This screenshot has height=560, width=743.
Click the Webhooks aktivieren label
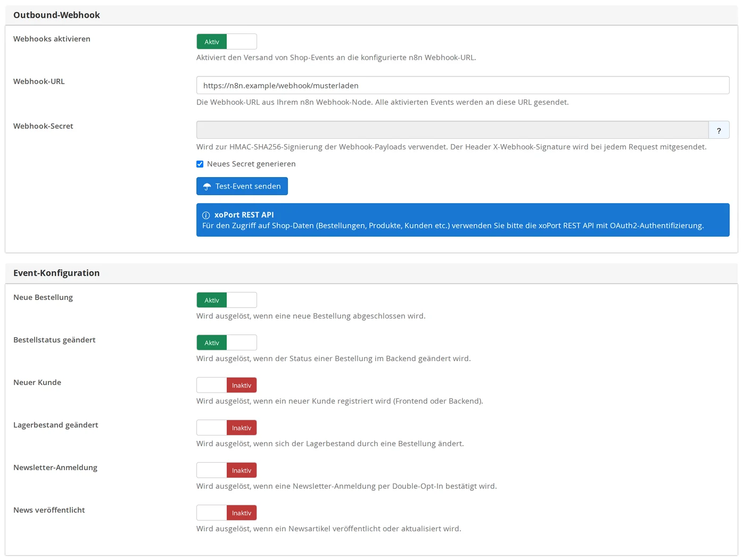click(x=52, y=39)
